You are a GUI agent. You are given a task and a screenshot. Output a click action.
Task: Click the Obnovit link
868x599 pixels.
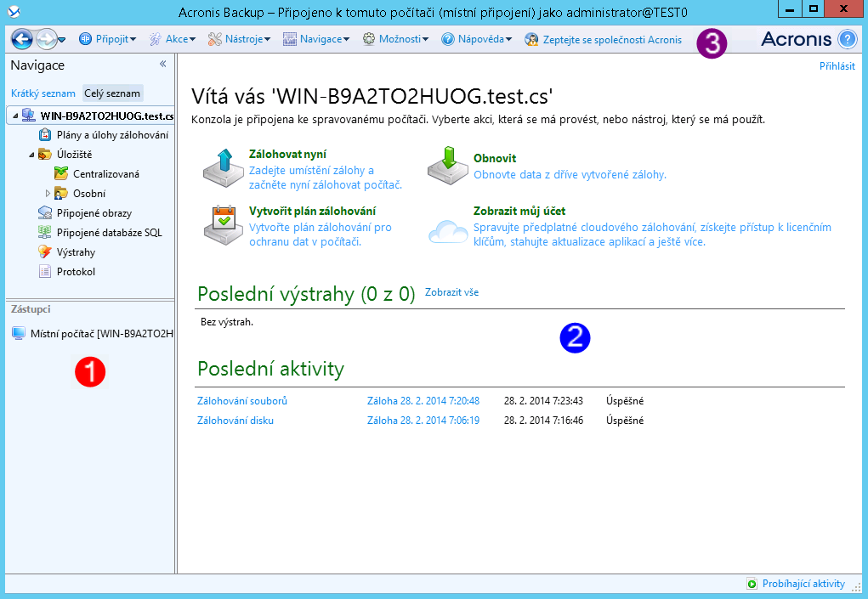tap(495, 158)
